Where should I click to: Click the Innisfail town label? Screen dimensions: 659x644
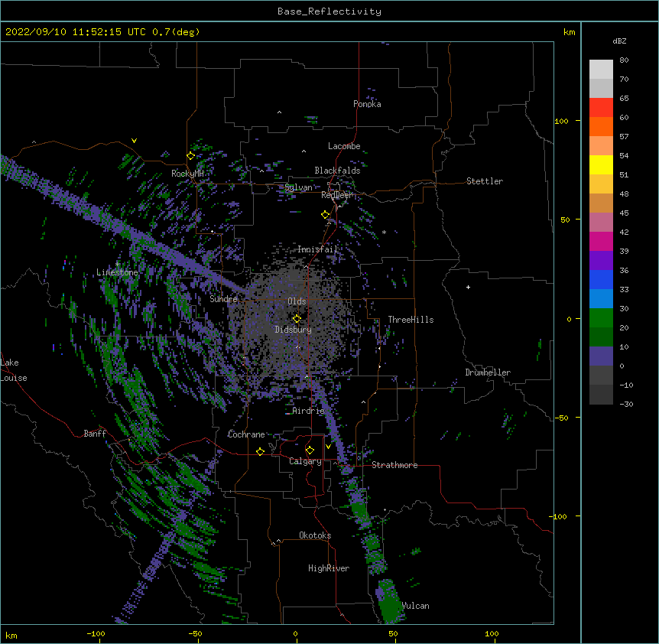(318, 249)
